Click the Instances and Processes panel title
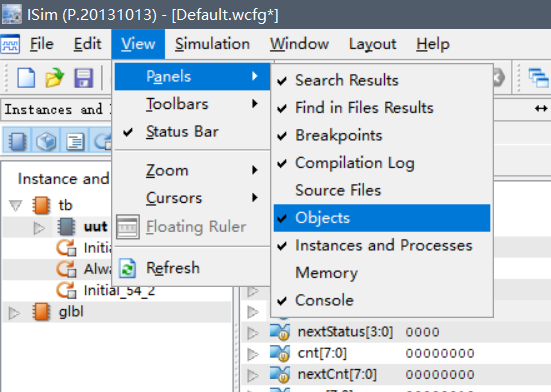The image size is (551, 392). [x=58, y=110]
